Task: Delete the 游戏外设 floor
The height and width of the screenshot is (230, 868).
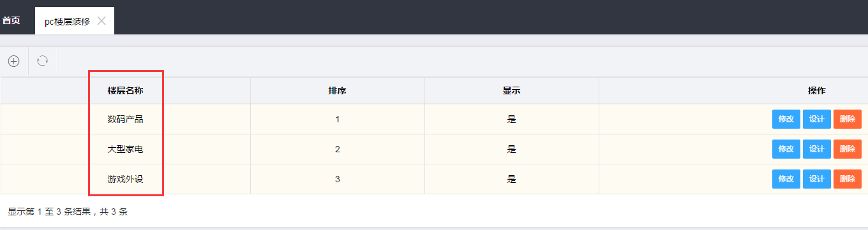Action: [x=848, y=179]
